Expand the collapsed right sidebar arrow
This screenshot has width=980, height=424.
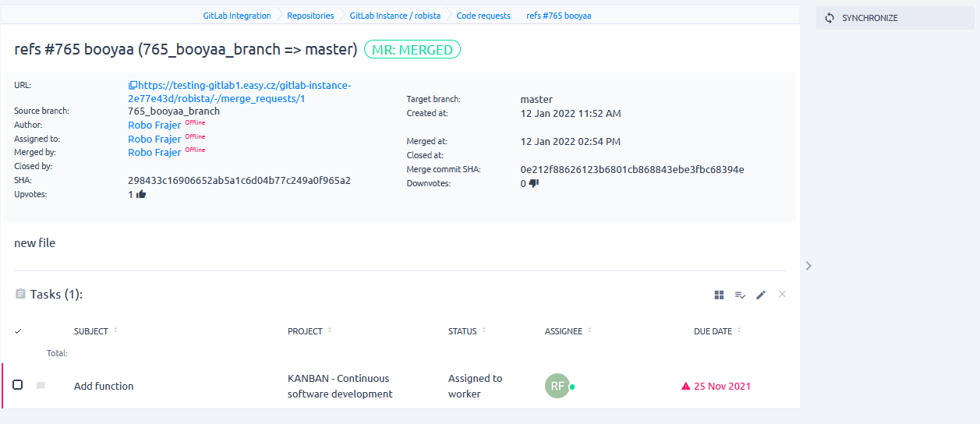click(x=808, y=266)
